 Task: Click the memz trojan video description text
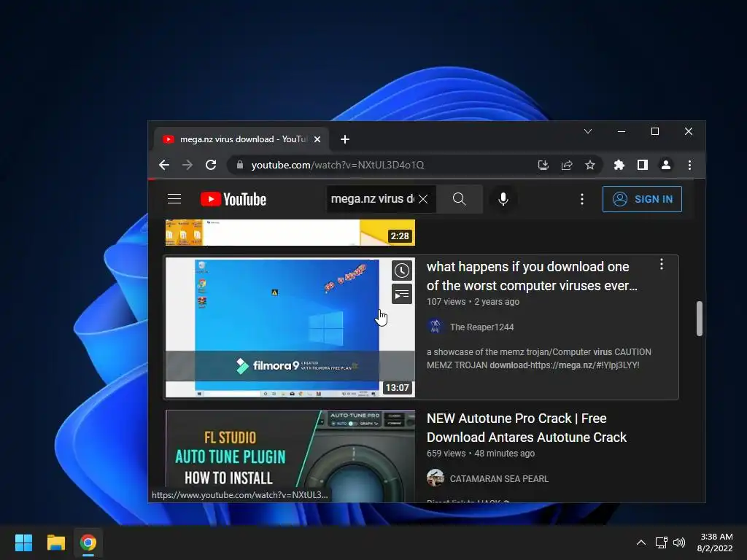point(539,359)
